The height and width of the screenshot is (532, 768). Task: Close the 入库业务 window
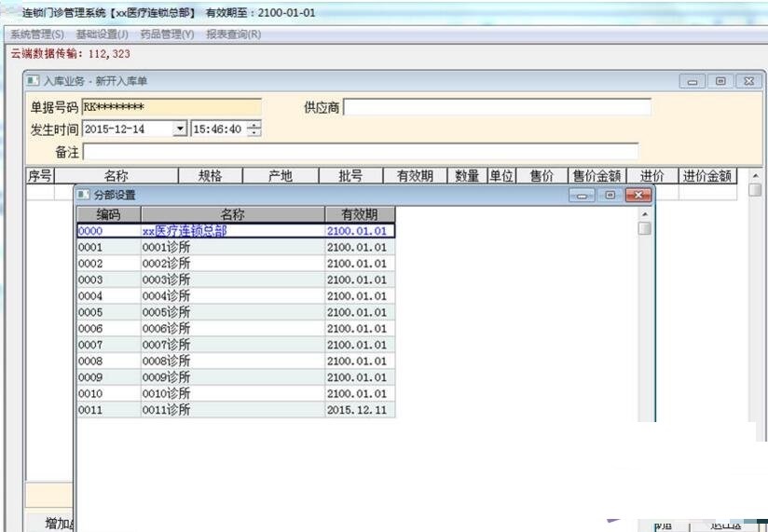[749, 81]
